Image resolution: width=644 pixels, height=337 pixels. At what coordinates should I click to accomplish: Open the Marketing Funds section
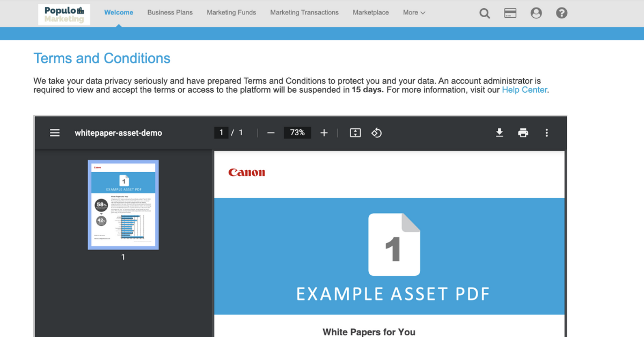click(231, 12)
